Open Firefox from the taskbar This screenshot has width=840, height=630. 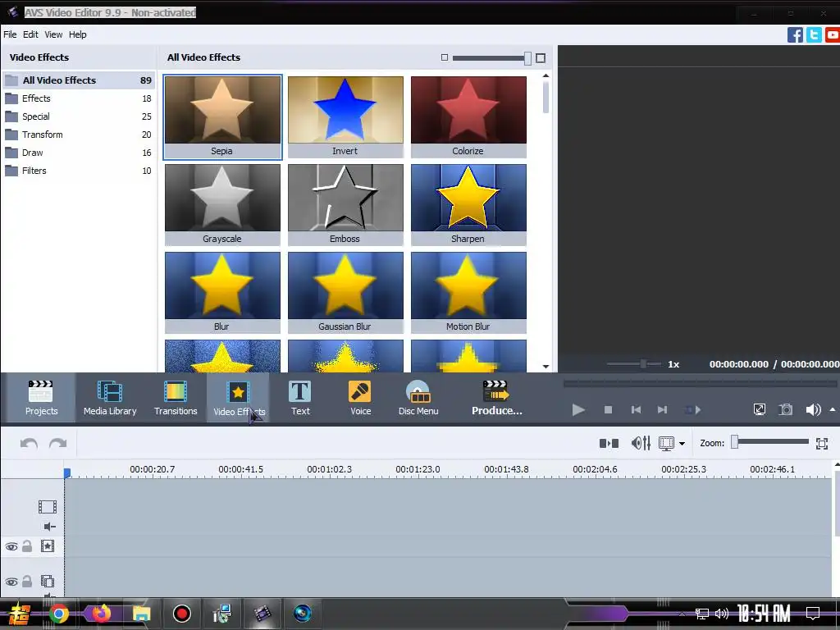[101, 613]
